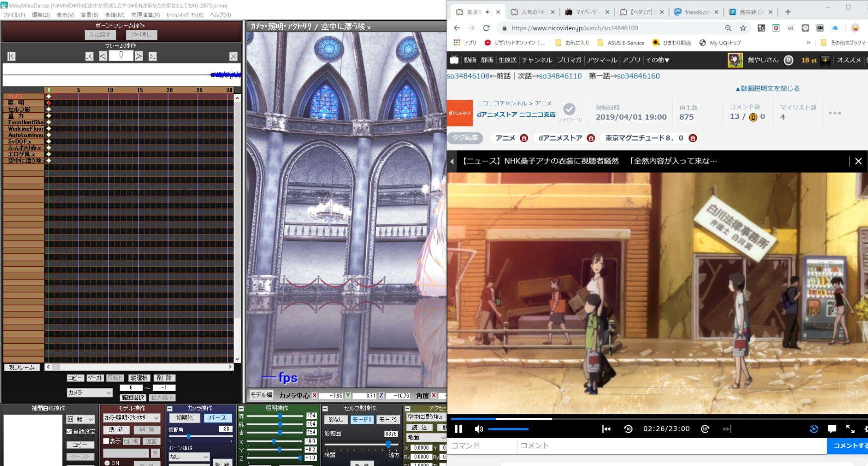Open the more options ellipsis beside mylist count

pos(835,113)
